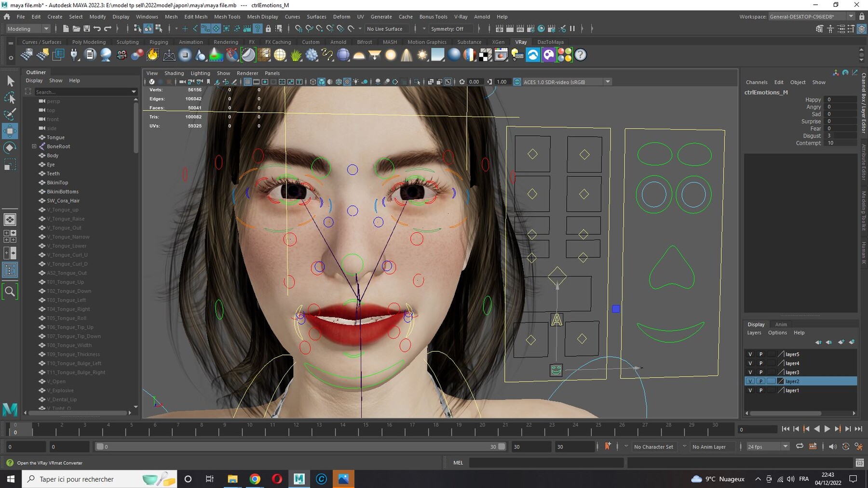The width and height of the screenshot is (868, 488).
Task: Select the Move tool in toolbox
Action: coord(10,131)
